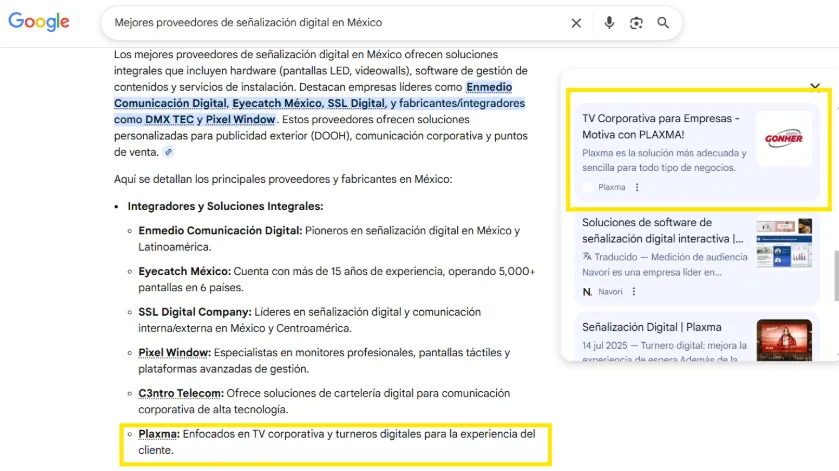Open 'TV Corporativa para Empresas' source card title

(x=661, y=126)
